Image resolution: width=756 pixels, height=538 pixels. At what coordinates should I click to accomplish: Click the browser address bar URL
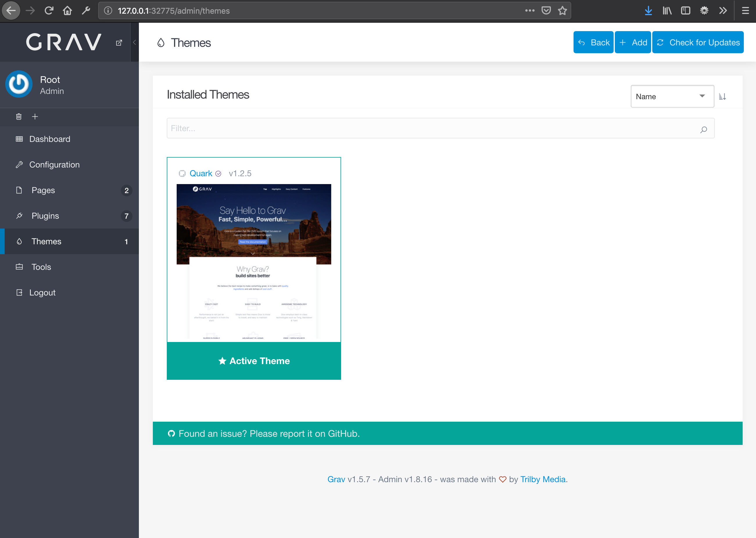(174, 10)
